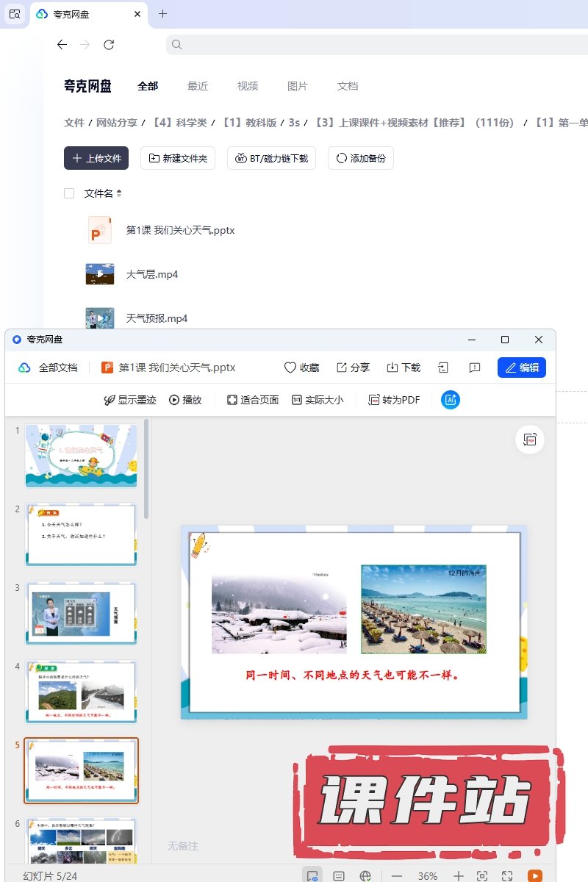Click the 文件名 sort arrow
This screenshot has height=882, width=588.
click(119, 193)
